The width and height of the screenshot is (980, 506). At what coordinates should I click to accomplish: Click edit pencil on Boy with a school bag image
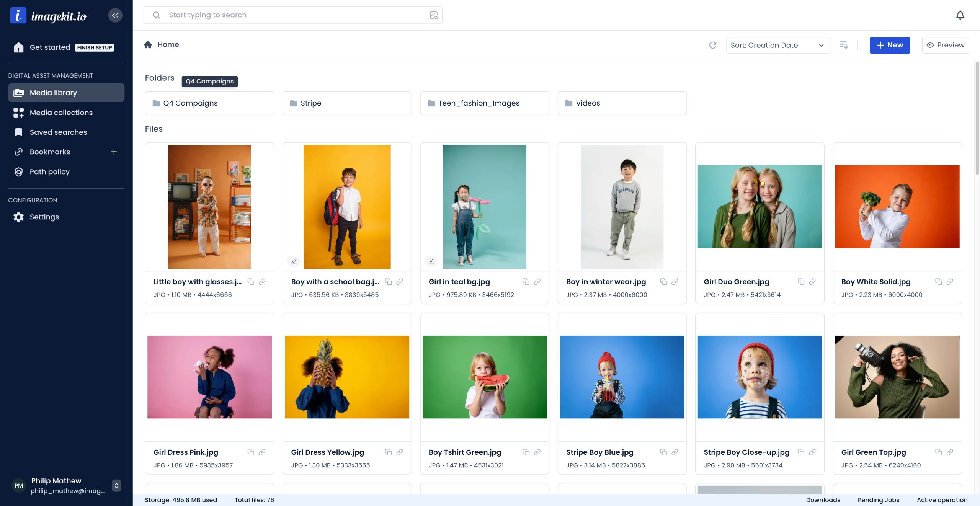pyautogui.click(x=294, y=261)
